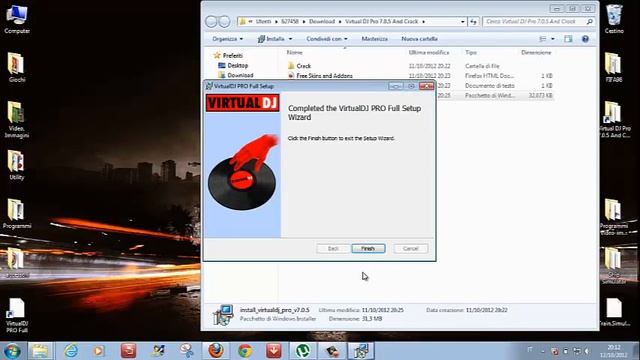Screen dimensions: 640x360
Task: Open Windows Explorer from the taskbar
Action: (40, 351)
